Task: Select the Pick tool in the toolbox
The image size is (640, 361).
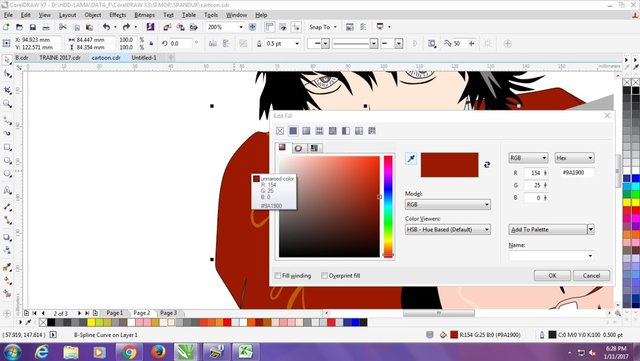Action: click(x=7, y=60)
